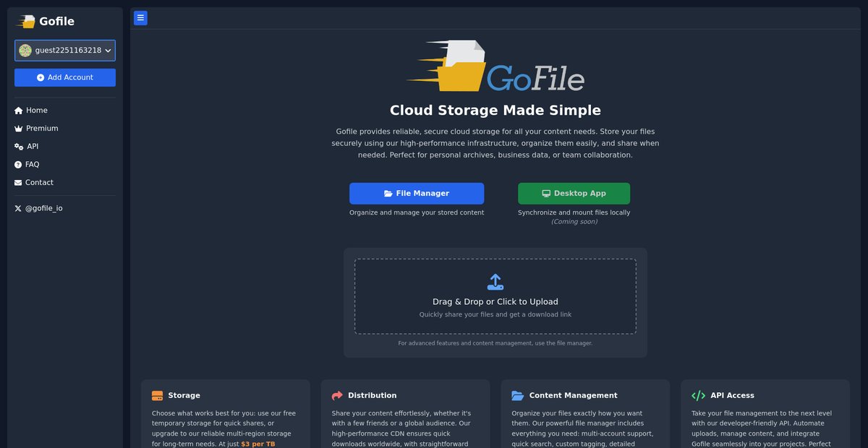The height and width of the screenshot is (448, 868).
Task: Click the '(Coming soon)' note
Action: [574, 222]
